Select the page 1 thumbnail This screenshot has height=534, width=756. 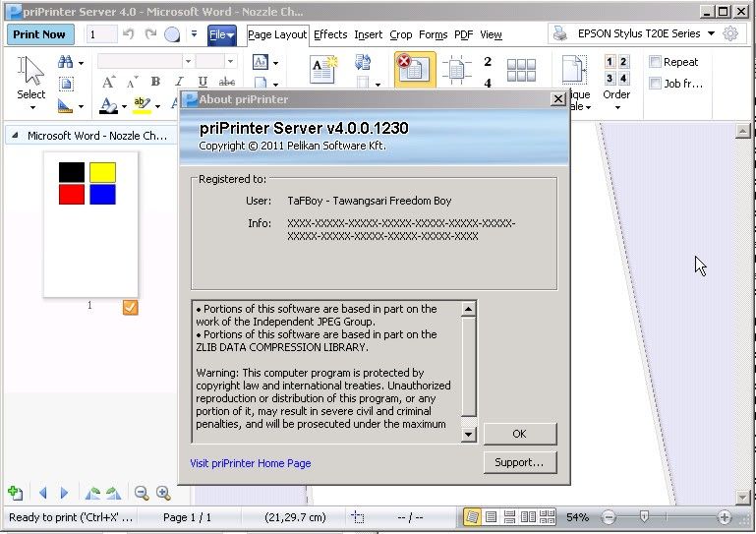[90, 224]
